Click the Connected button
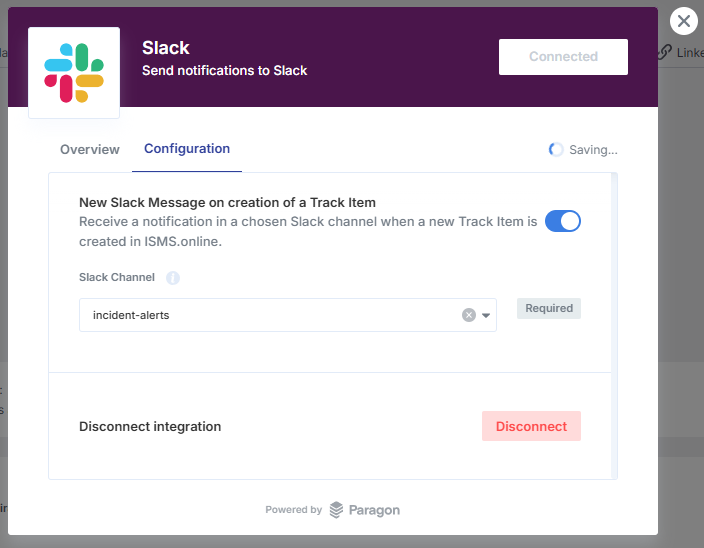Image resolution: width=704 pixels, height=548 pixels. tap(563, 57)
